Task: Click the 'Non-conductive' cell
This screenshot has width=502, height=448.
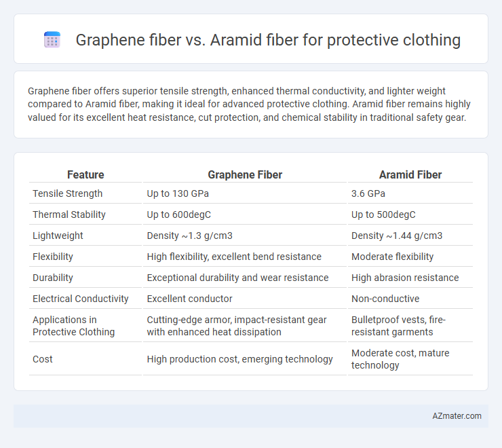Action: 385,299
